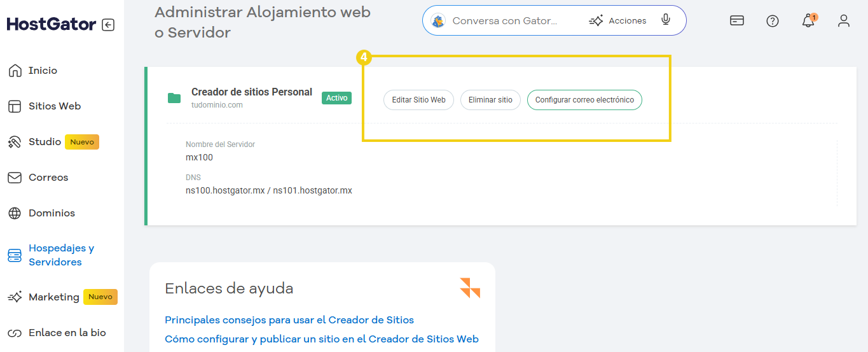Viewport: 868px width, 352px height.
Task: Focus the Conversa con Gator input field
Action: tap(504, 21)
